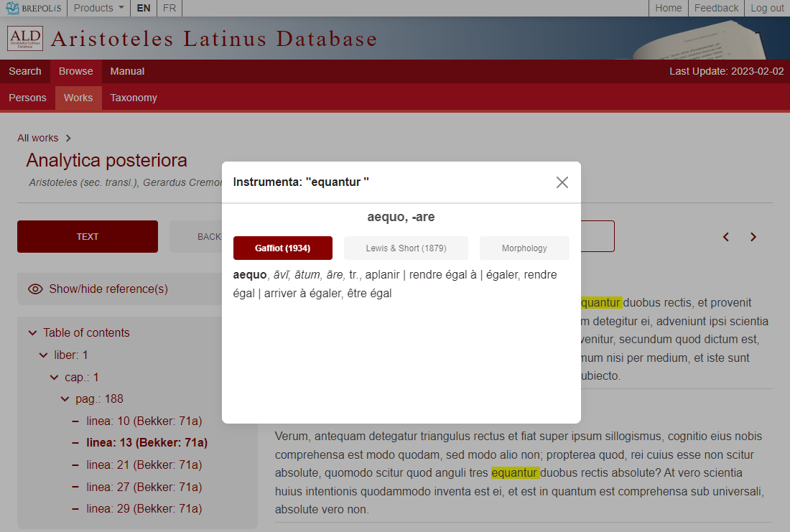790x532 pixels.
Task: Switch to the Persons tab
Action: pos(27,98)
